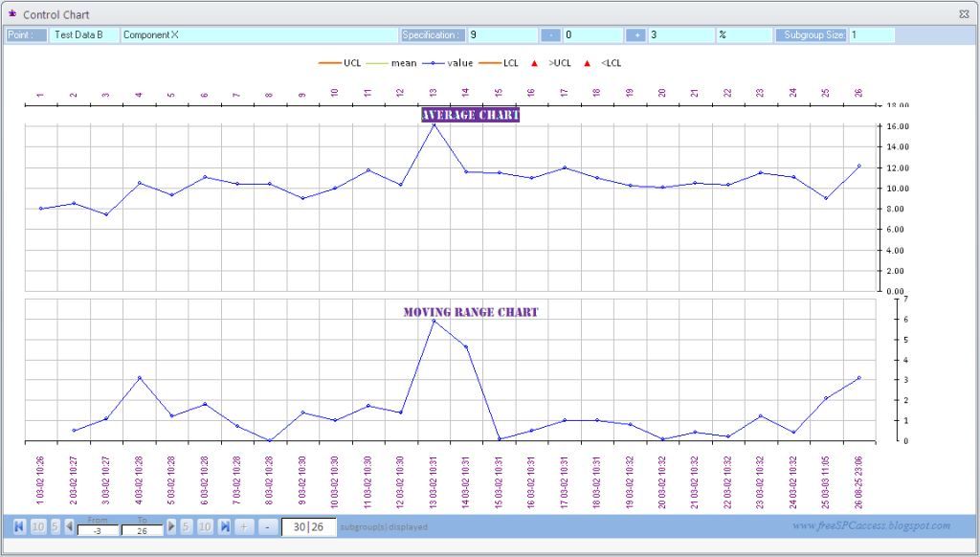Click the From subgroup field
The height and width of the screenshot is (557, 980).
point(98,531)
